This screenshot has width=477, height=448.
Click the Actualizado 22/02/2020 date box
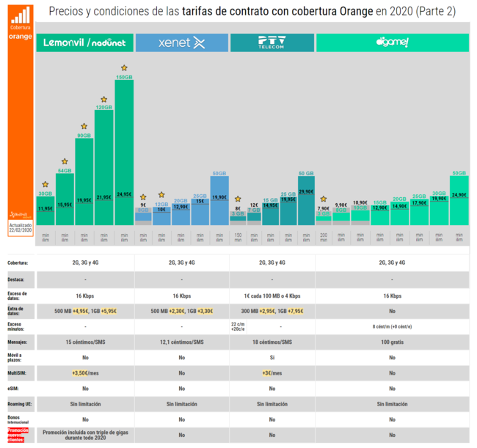pyautogui.click(x=21, y=226)
